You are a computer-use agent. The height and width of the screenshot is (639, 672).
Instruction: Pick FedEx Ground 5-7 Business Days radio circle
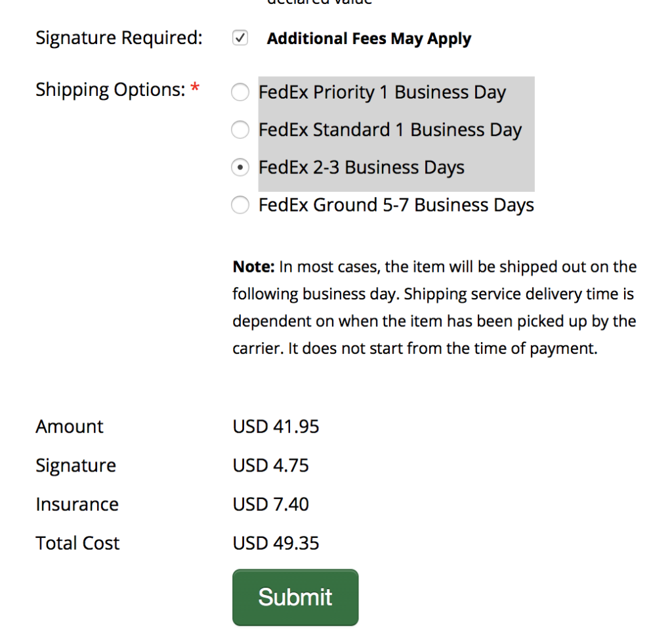241,206
